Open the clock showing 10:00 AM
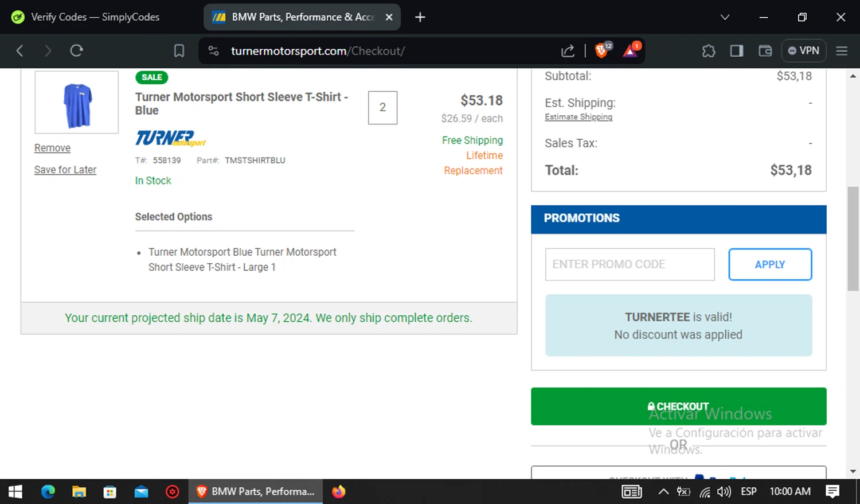Image resolution: width=860 pixels, height=504 pixels. (790, 491)
